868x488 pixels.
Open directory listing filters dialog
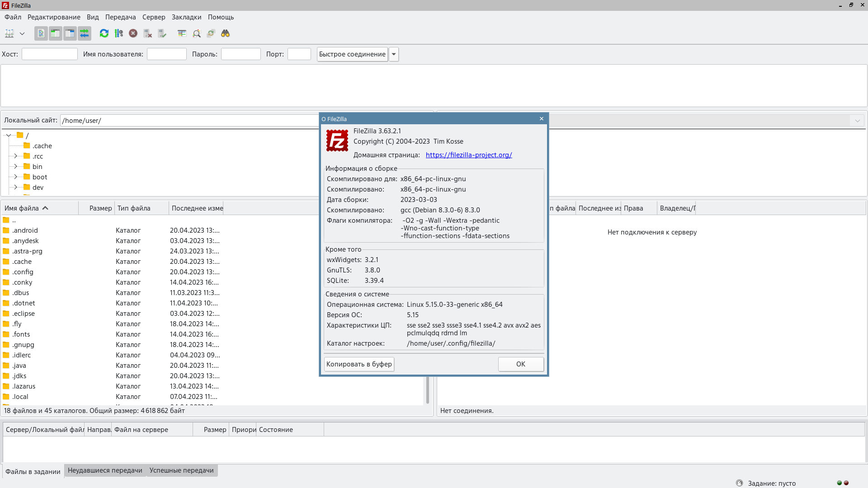click(x=182, y=33)
